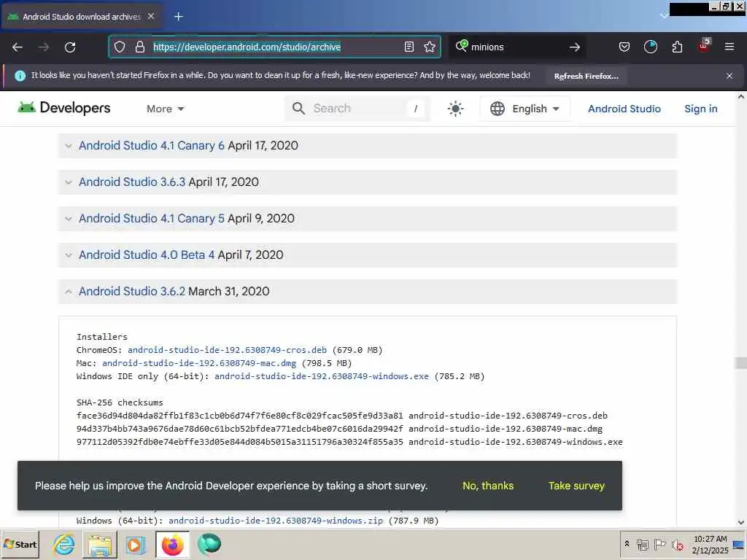Download the 192.6308749 mac.dmg installer link
This screenshot has width=747, height=560.
click(x=199, y=363)
